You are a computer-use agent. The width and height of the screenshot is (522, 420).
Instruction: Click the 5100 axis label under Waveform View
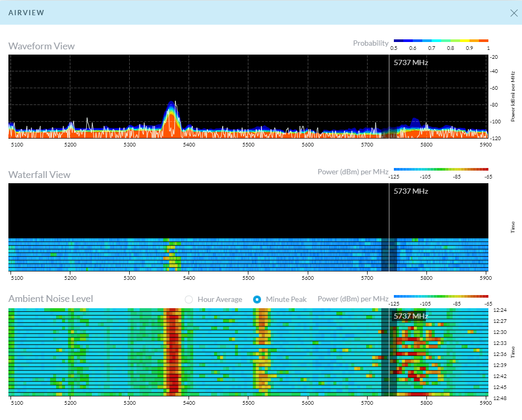17,145
